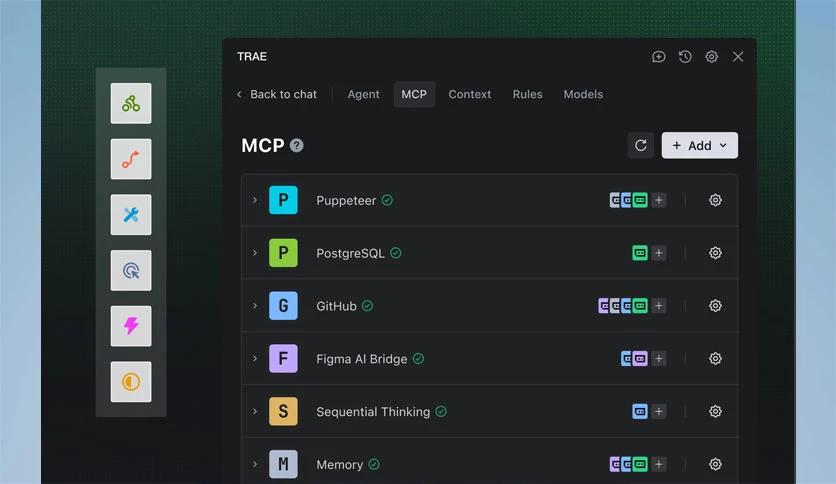Viewport: 836px width, 484px height.
Task: Expand the GitHub server row
Action: [x=255, y=305]
